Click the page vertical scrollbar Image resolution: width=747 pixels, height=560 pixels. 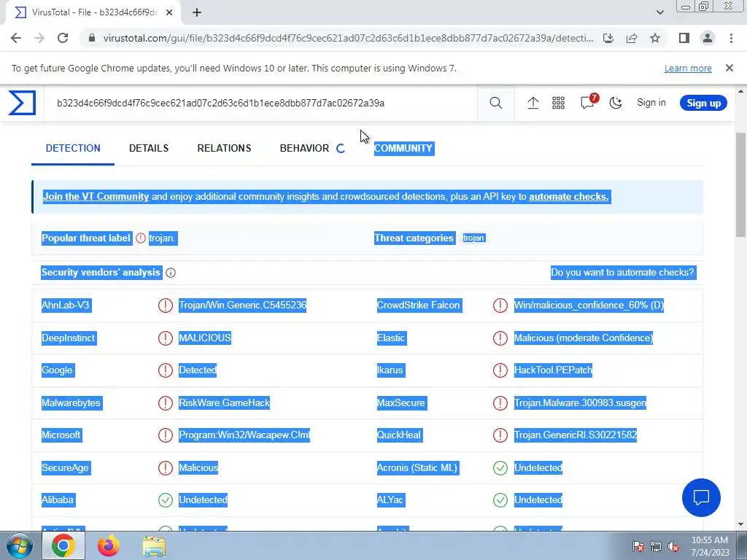tap(740, 184)
